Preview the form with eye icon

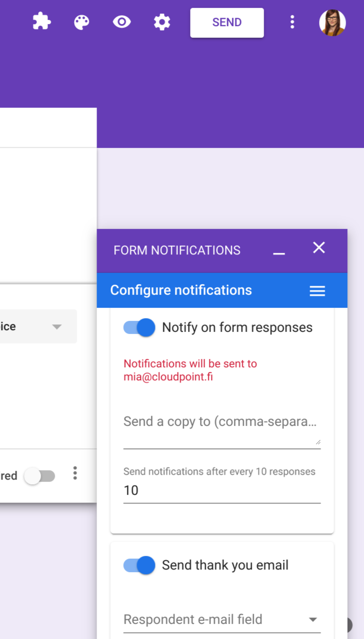pyautogui.click(x=122, y=22)
